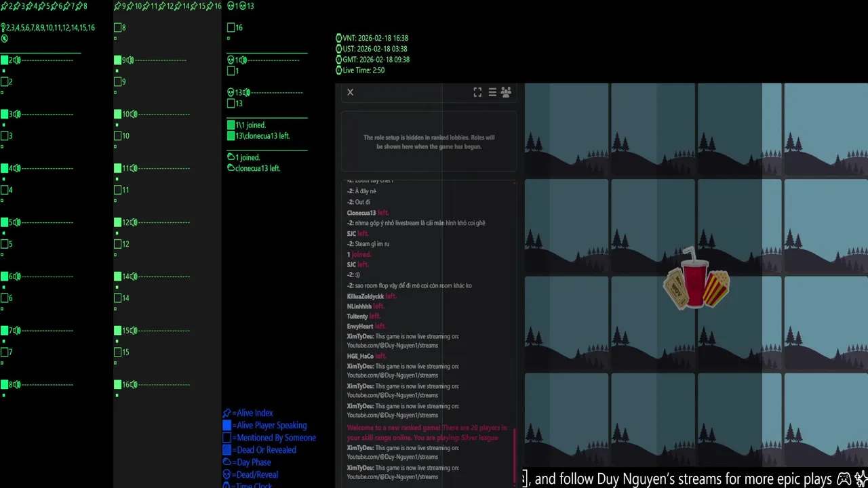
Task: Toggle the empty checkbox labeled 13
Action: (x=231, y=104)
